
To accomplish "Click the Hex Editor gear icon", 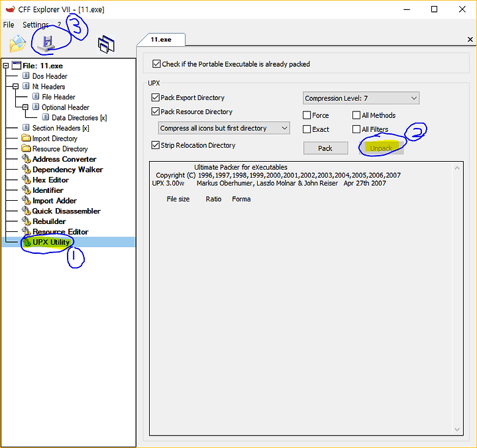I will [26, 180].
